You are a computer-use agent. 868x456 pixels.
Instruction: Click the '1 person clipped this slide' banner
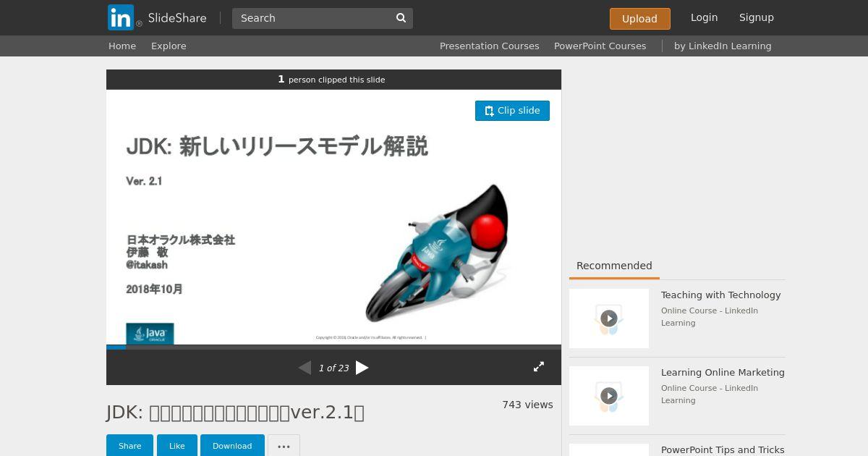coord(333,80)
